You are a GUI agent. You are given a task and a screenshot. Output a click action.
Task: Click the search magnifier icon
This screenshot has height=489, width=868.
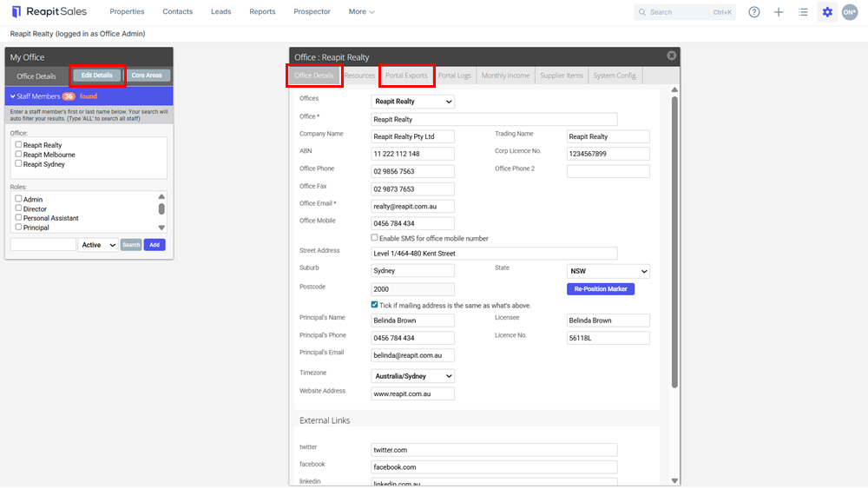click(642, 12)
